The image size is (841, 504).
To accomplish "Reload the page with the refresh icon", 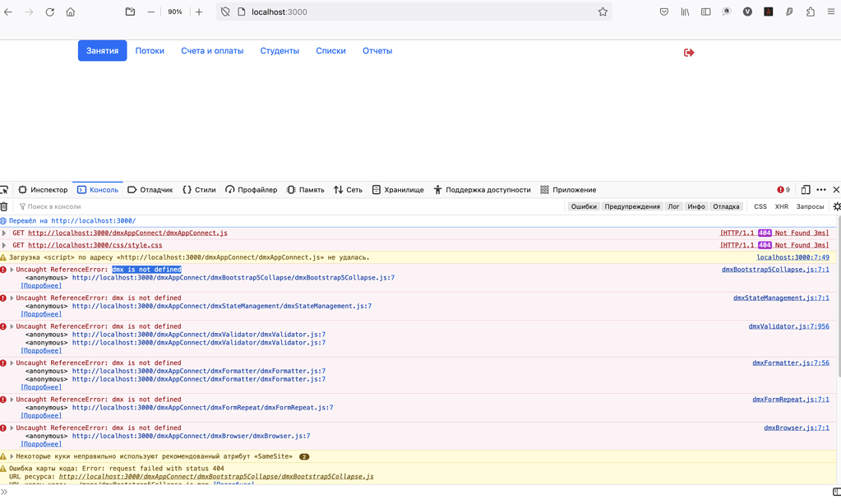I will tap(49, 12).
